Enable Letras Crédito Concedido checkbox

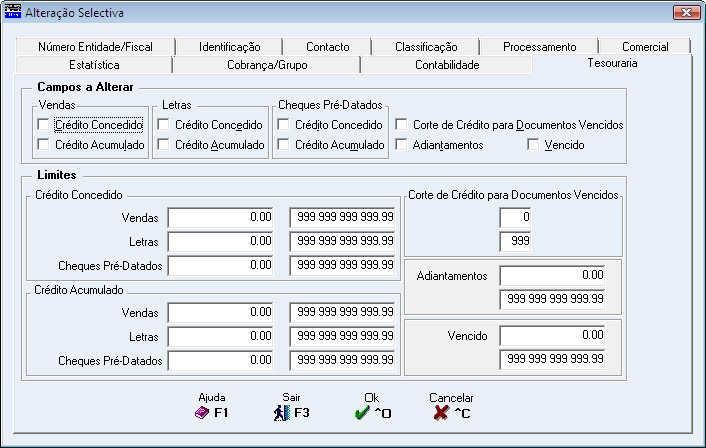pyautogui.click(x=163, y=124)
